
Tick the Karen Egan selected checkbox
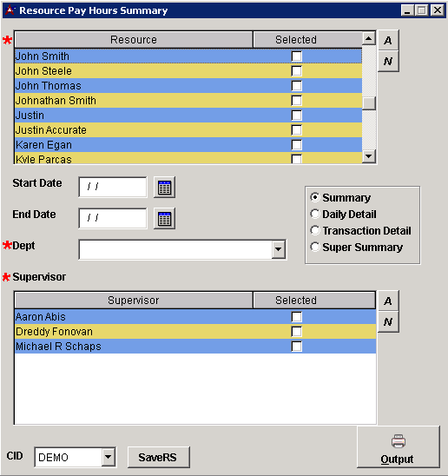pos(297,145)
